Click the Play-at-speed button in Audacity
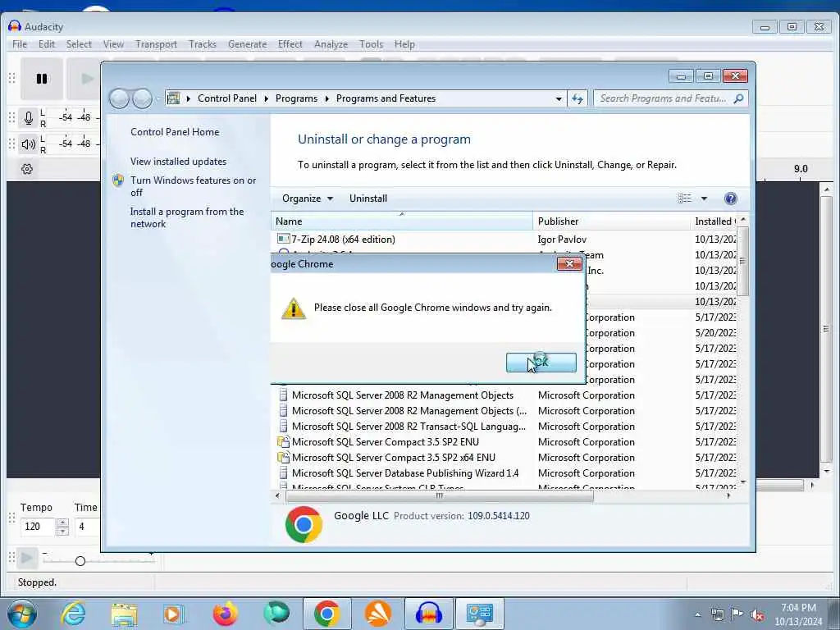The width and height of the screenshot is (840, 630). pos(26,558)
